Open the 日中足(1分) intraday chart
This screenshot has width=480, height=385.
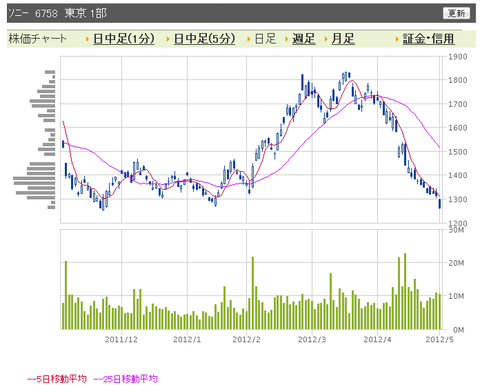coord(124,39)
